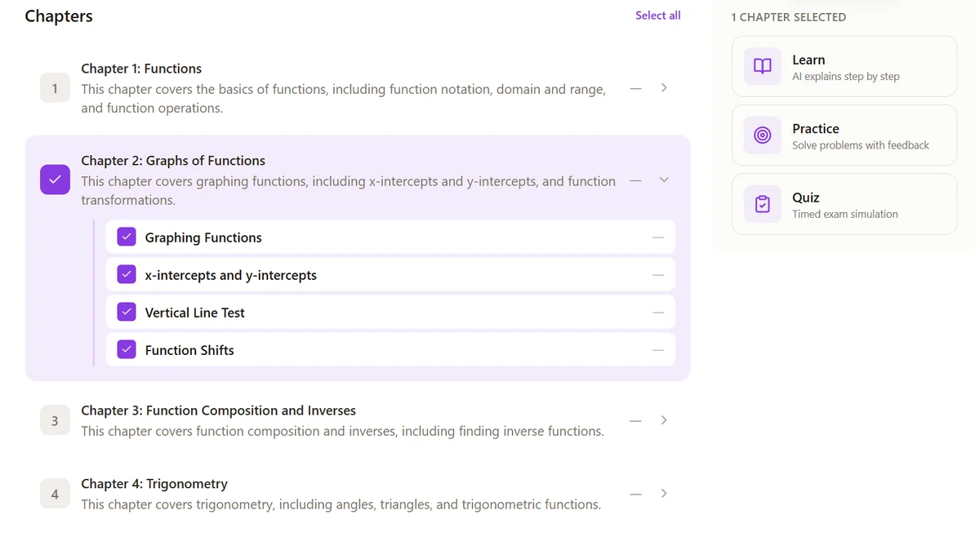The height and width of the screenshot is (537, 980).
Task: Select Chapter 3 using its number box
Action: [55, 420]
